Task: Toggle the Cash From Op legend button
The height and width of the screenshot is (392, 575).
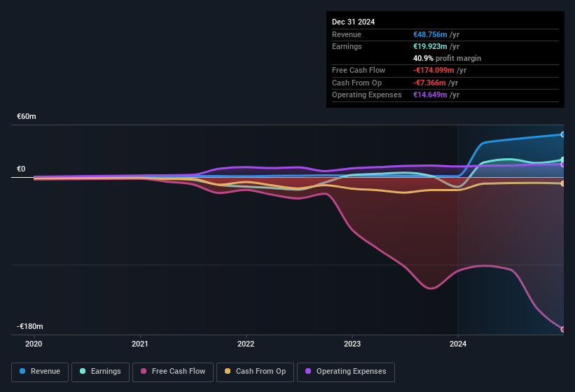Action: 255,372
